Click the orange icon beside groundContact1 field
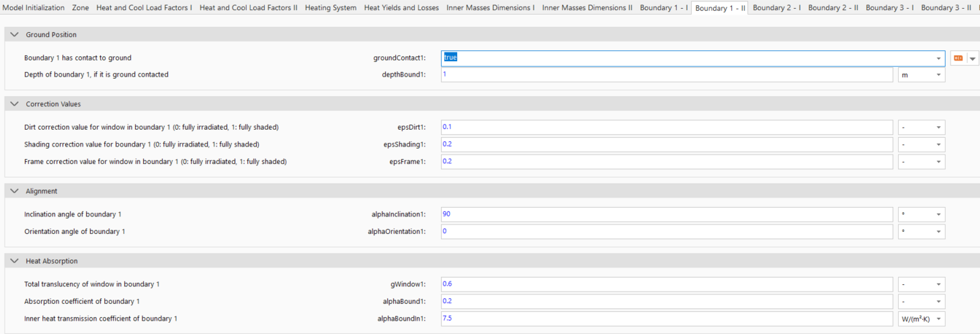The width and height of the screenshot is (980, 334). tap(958, 58)
